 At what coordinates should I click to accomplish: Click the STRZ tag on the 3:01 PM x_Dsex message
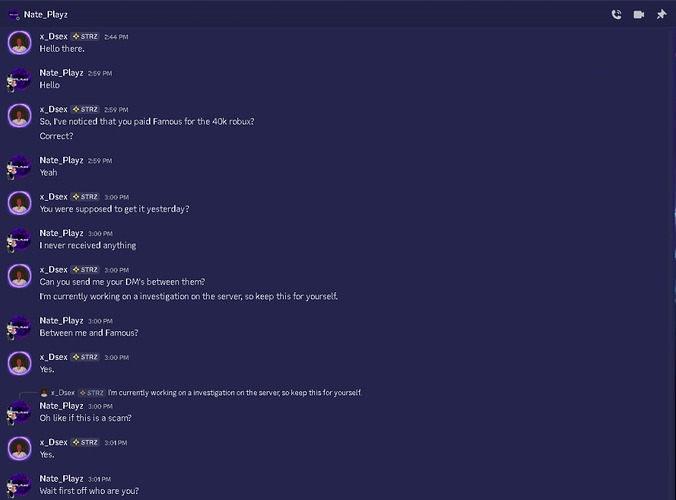[x=85, y=442]
